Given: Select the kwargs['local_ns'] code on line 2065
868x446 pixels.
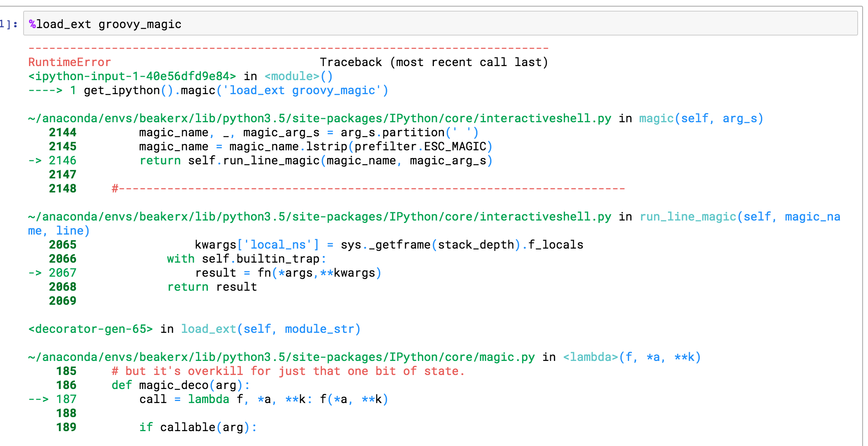Looking at the screenshot, I should (x=256, y=244).
